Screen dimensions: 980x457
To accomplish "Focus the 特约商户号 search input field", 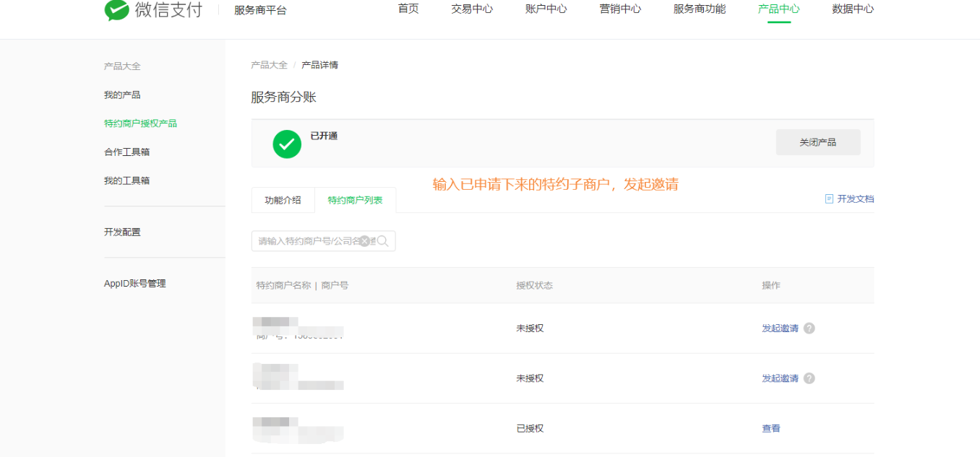I will point(307,241).
